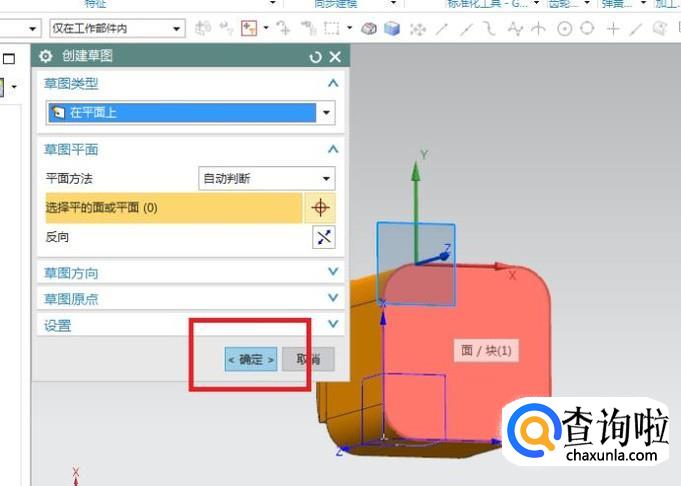Click the point on face snap icon
Image resolution: width=681 pixels, height=486 pixels.
(660, 29)
